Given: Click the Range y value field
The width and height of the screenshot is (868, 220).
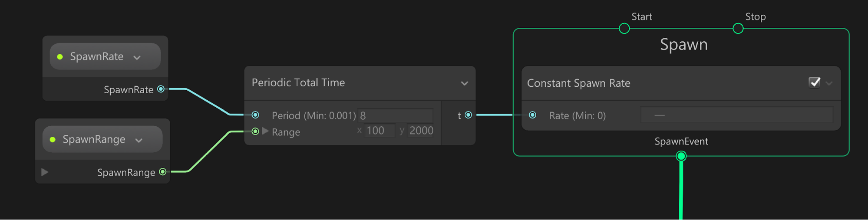Looking at the screenshot, I should pos(420,131).
